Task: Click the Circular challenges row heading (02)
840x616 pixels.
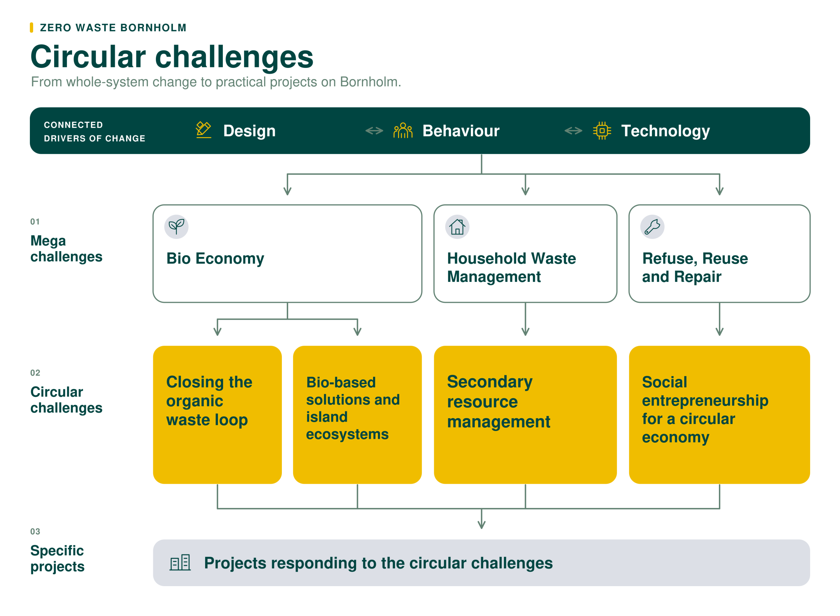Action: coord(66,400)
